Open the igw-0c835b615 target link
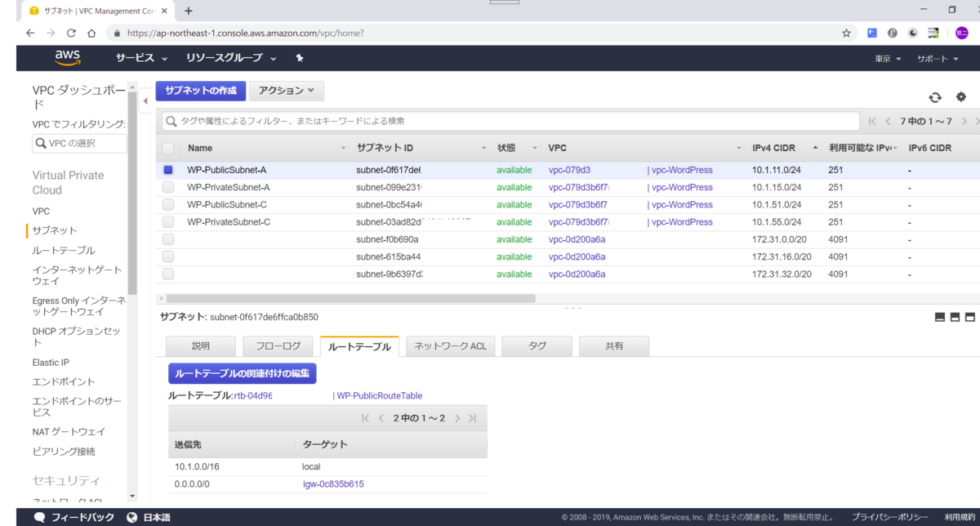The image size is (980, 526). [333, 484]
